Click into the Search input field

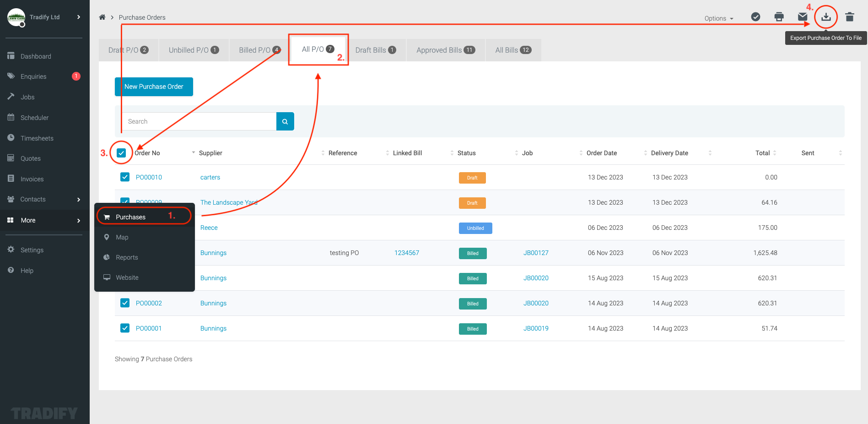pyautogui.click(x=199, y=121)
